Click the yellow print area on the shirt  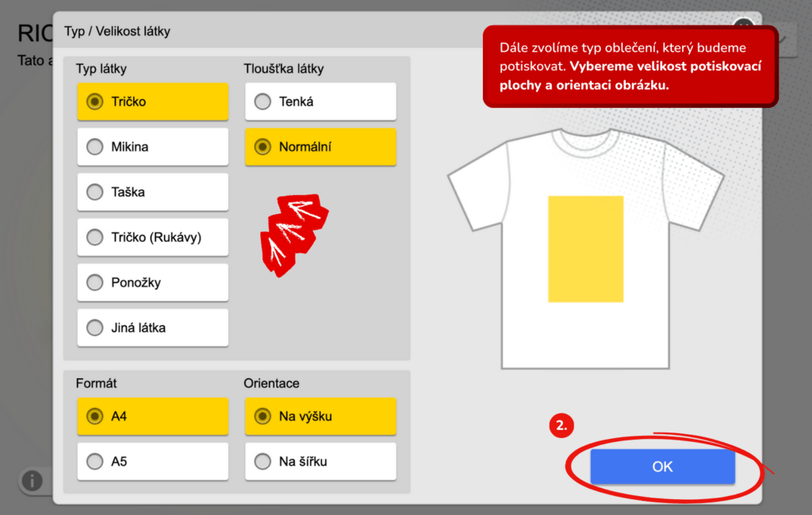585,248
